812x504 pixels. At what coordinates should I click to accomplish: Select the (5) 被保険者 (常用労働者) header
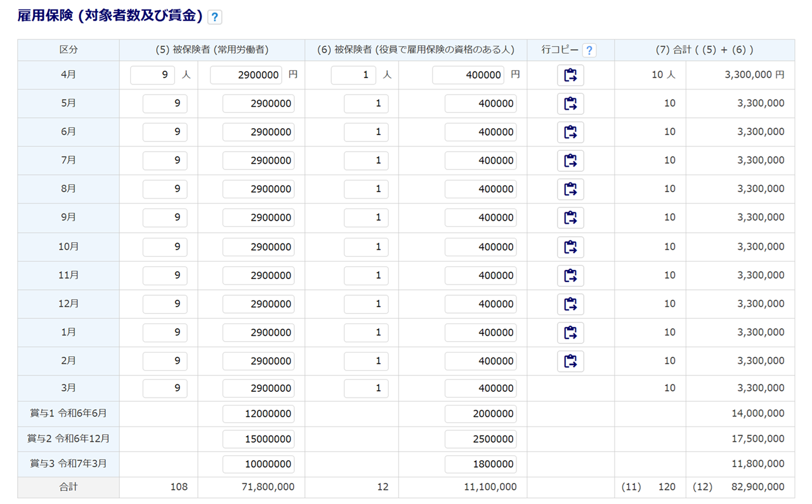click(212, 50)
